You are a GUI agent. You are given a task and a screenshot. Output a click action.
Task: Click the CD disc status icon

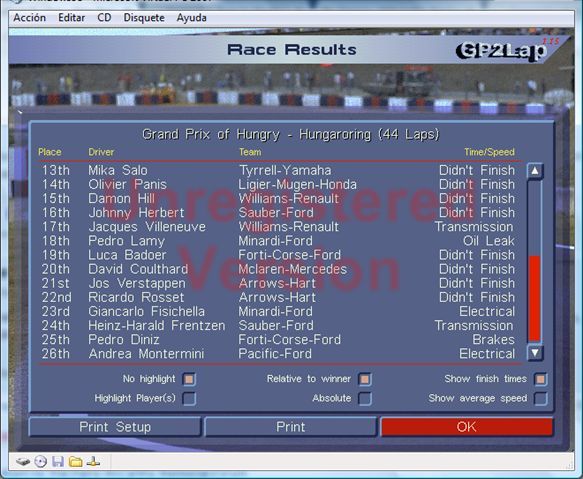41,462
